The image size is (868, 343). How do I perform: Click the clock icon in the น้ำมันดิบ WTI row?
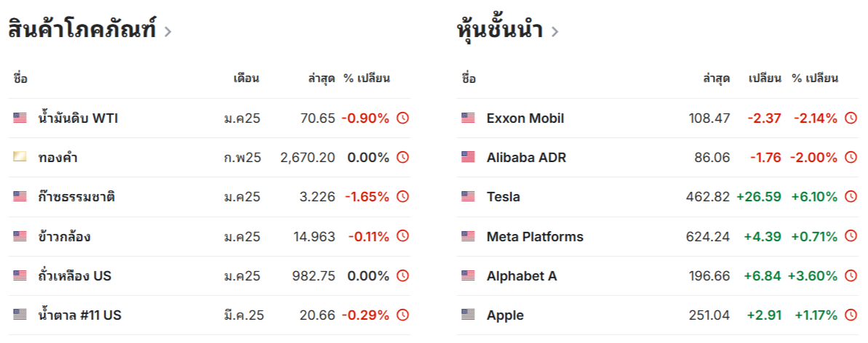point(403,118)
